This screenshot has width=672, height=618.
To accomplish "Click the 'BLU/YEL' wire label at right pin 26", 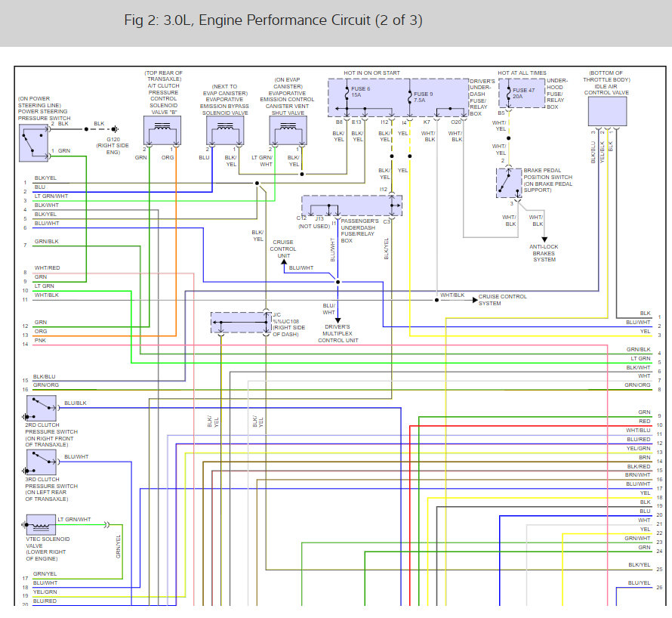I will tap(639, 582).
